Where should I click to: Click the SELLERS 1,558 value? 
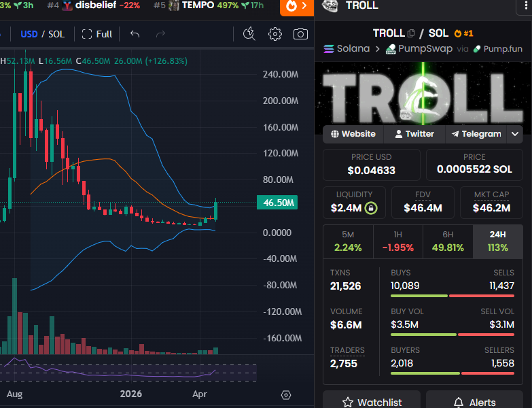click(503, 363)
